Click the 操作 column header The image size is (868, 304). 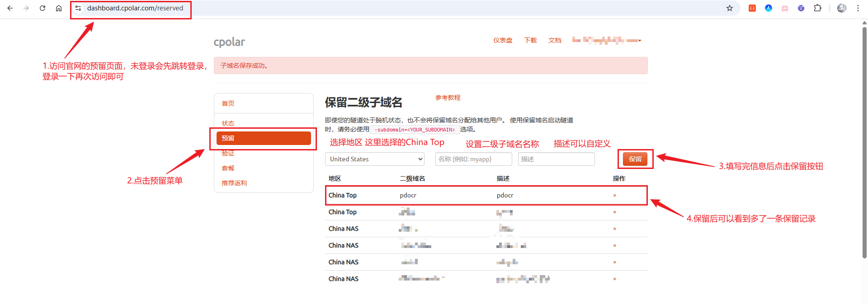(619, 178)
